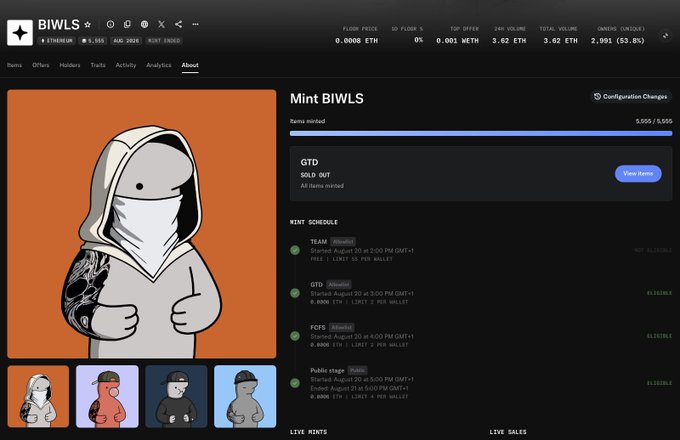680x440 pixels.
Task: Click the View items button
Action: click(638, 173)
